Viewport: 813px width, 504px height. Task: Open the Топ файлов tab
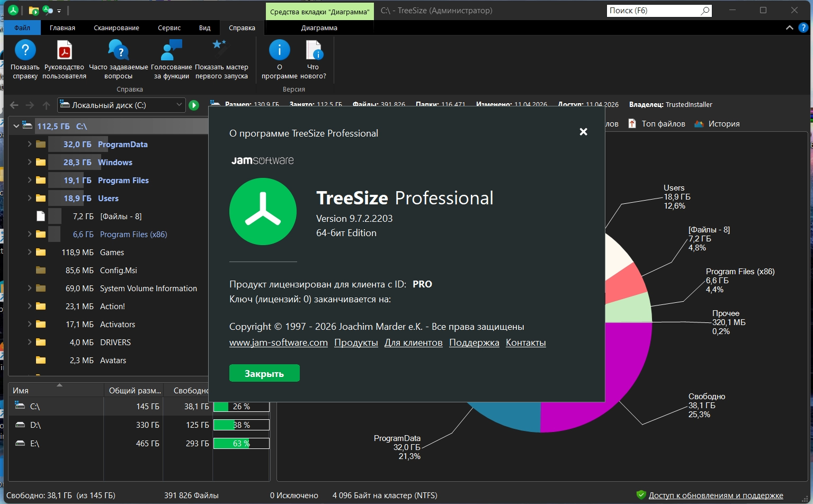(x=657, y=123)
